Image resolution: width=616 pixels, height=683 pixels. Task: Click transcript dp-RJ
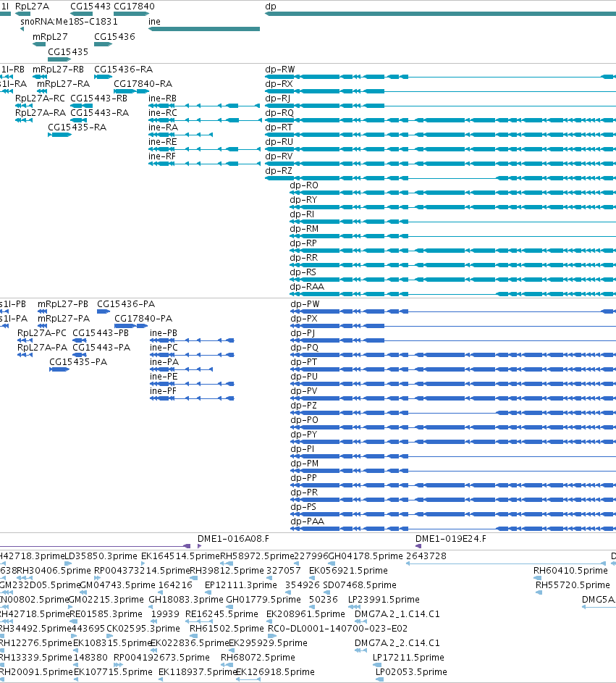point(278,99)
